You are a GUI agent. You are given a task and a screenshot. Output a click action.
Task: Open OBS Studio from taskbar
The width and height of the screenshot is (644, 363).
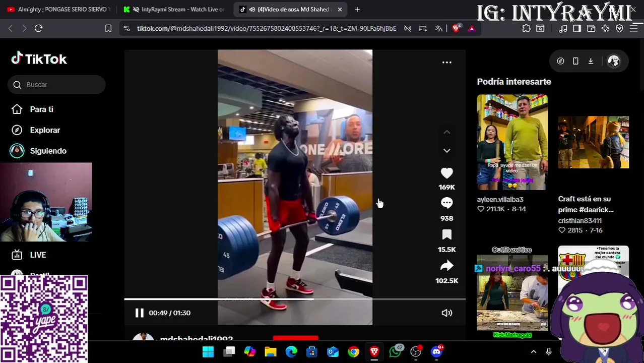pyautogui.click(x=416, y=352)
